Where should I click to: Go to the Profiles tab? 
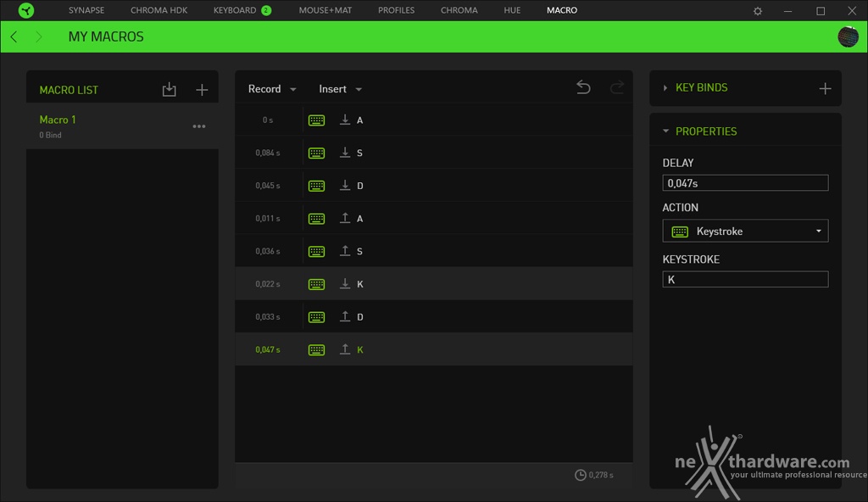(397, 10)
